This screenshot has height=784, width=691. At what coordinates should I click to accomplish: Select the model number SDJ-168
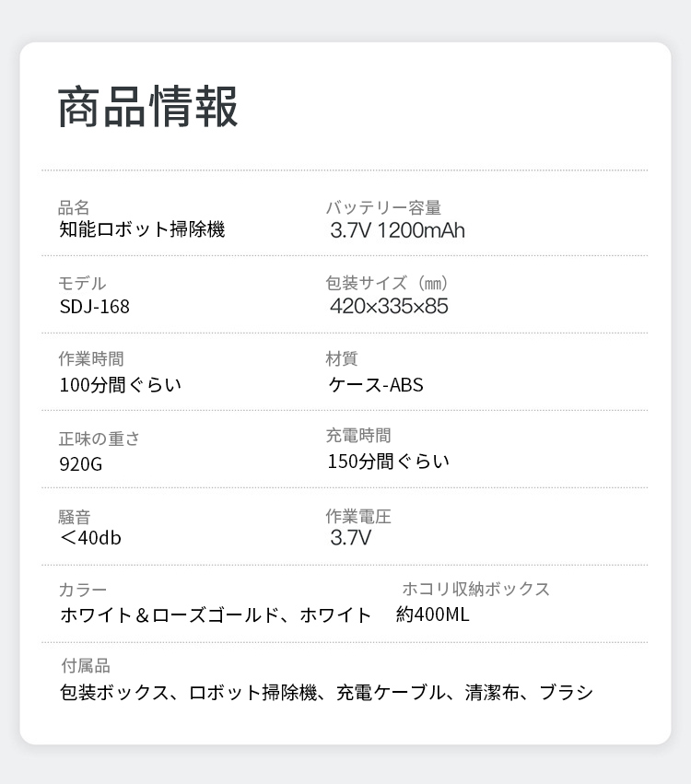(x=95, y=307)
